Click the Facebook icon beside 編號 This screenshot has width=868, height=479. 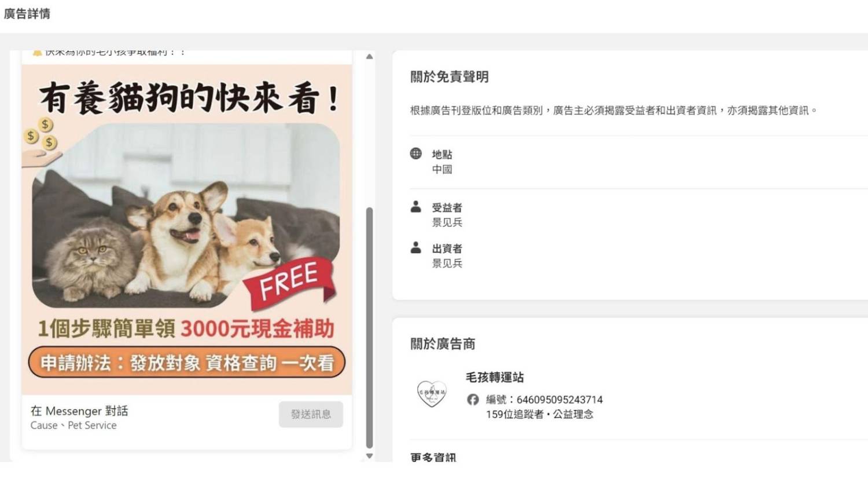click(x=473, y=400)
